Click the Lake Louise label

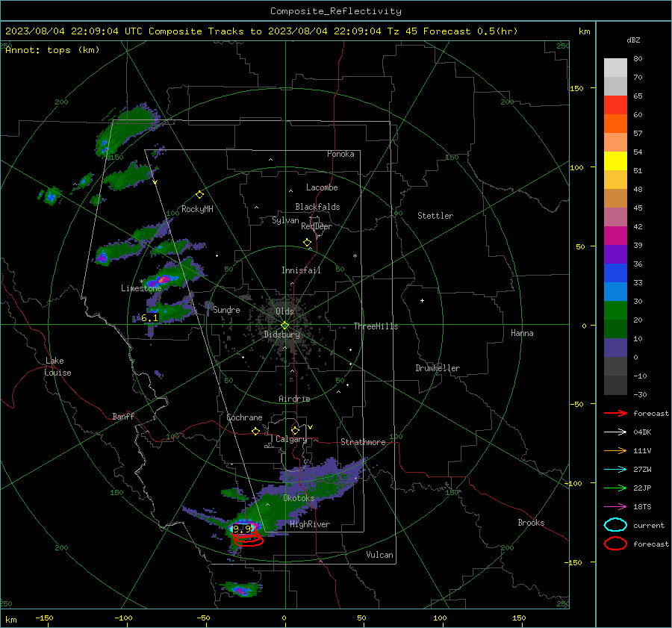pyautogui.click(x=57, y=367)
